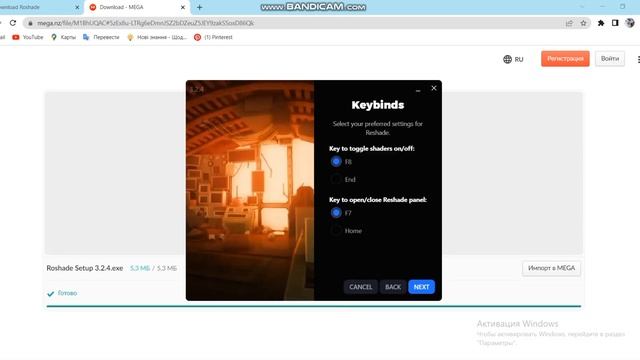Open the Pinterest bookmark
Image resolution: width=640 pixels, height=360 pixels.
tap(213, 37)
